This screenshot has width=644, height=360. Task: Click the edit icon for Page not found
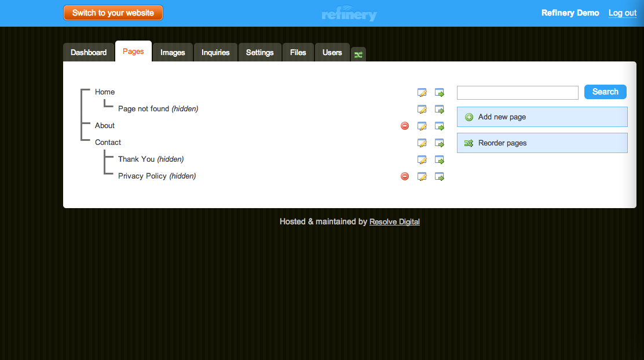coord(422,109)
